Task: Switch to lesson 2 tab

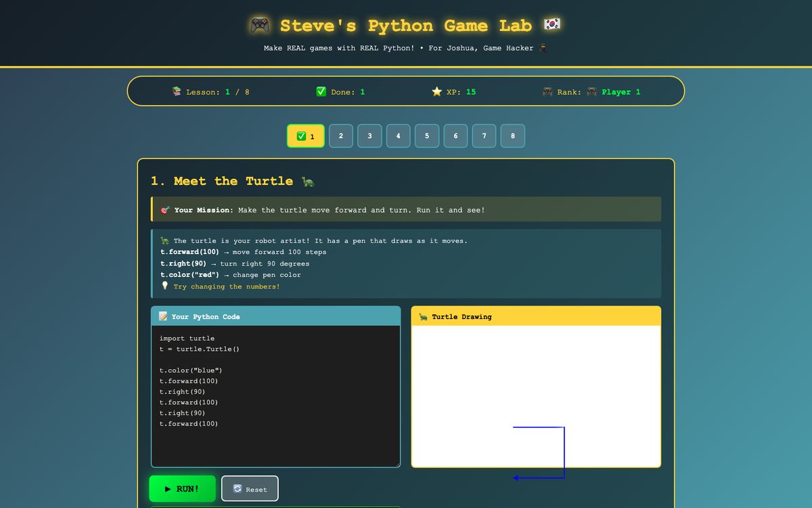Action: tap(340, 136)
